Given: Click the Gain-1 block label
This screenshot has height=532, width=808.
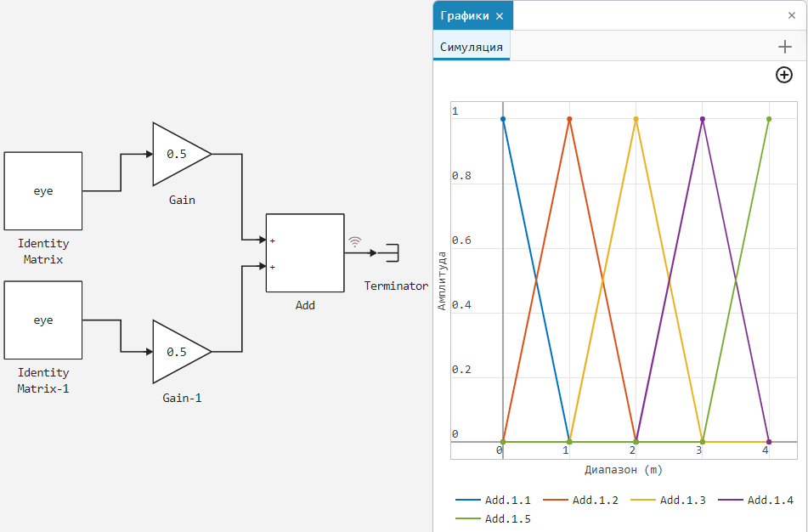Looking at the screenshot, I should click(x=182, y=398).
